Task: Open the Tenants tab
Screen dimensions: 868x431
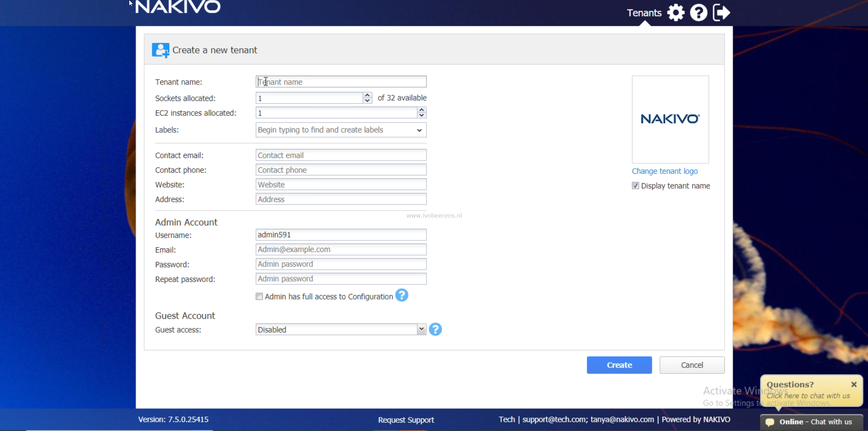Action: (644, 13)
